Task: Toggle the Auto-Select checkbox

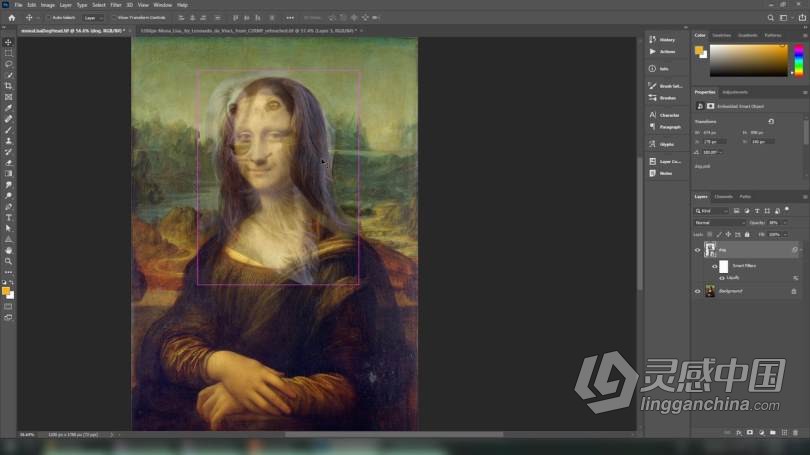Action: point(49,18)
